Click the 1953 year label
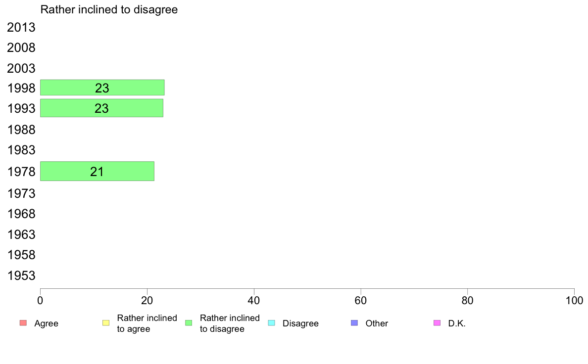The image size is (588, 364). point(21,276)
